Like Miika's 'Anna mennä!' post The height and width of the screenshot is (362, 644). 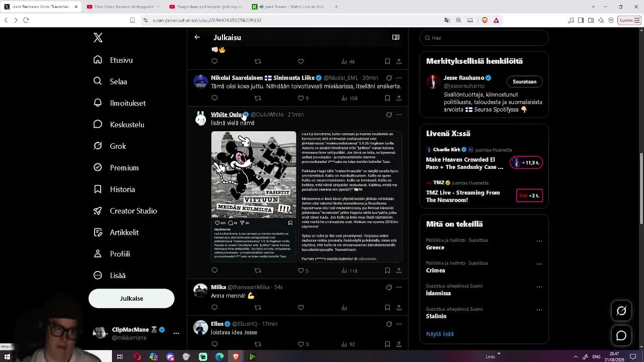coord(301,307)
